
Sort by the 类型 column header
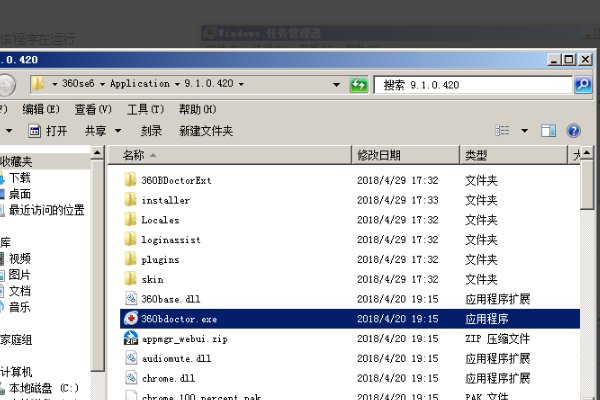point(514,155)
